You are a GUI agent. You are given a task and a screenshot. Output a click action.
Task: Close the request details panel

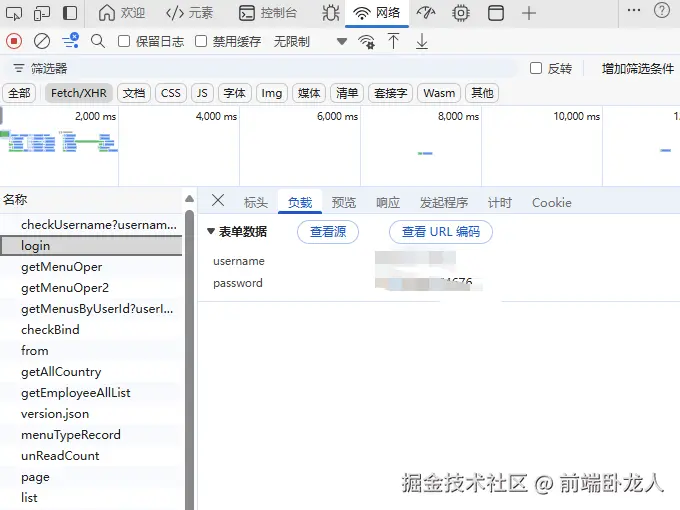218,200
